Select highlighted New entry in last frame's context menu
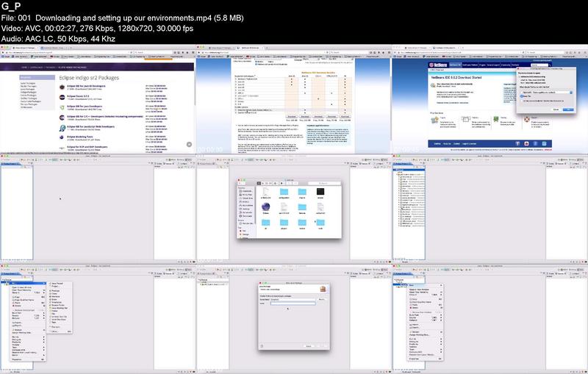This screenshot has width=588, height=374. pos(426,285)
